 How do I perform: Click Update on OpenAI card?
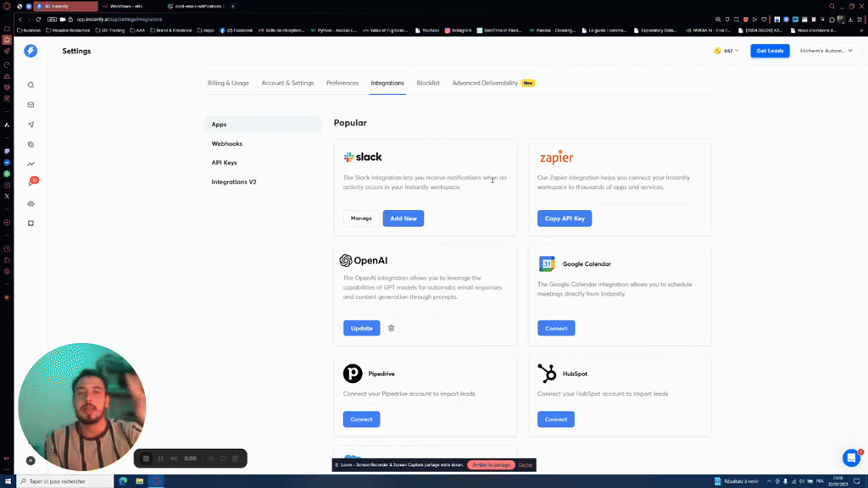coord(361,328)
